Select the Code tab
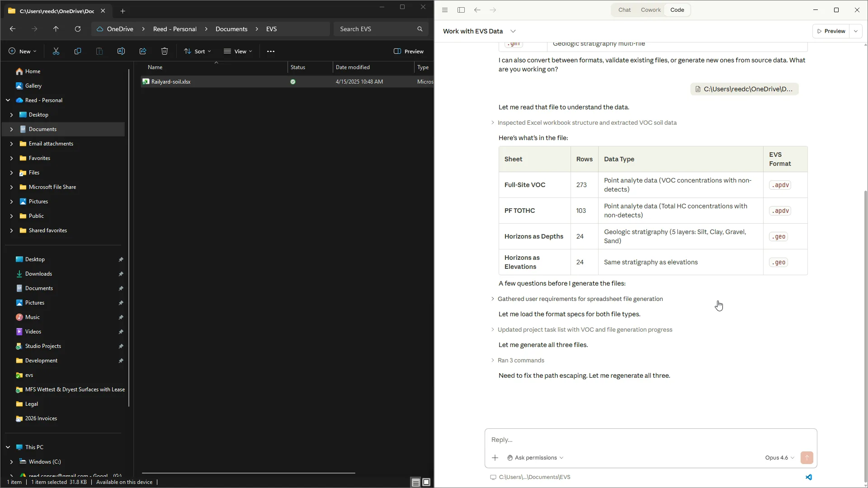The image size is (868, 488). tap(677, 10)
